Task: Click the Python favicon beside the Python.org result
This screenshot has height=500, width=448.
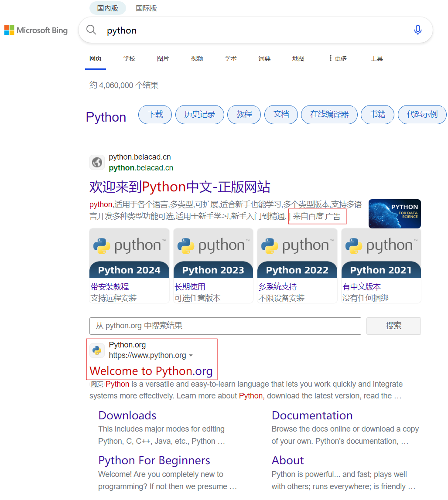Action: point(96,350)
